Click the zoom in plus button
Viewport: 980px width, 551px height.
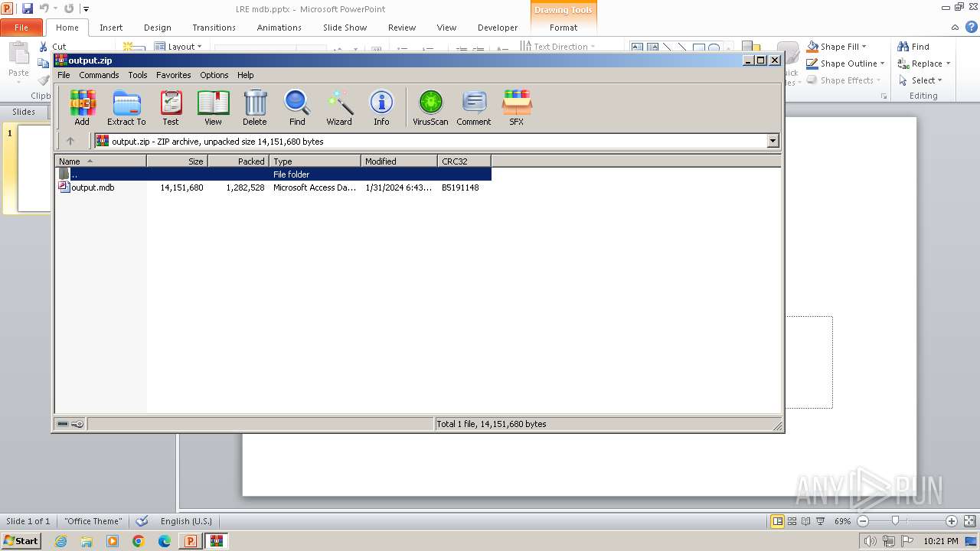tap(952, 521)
